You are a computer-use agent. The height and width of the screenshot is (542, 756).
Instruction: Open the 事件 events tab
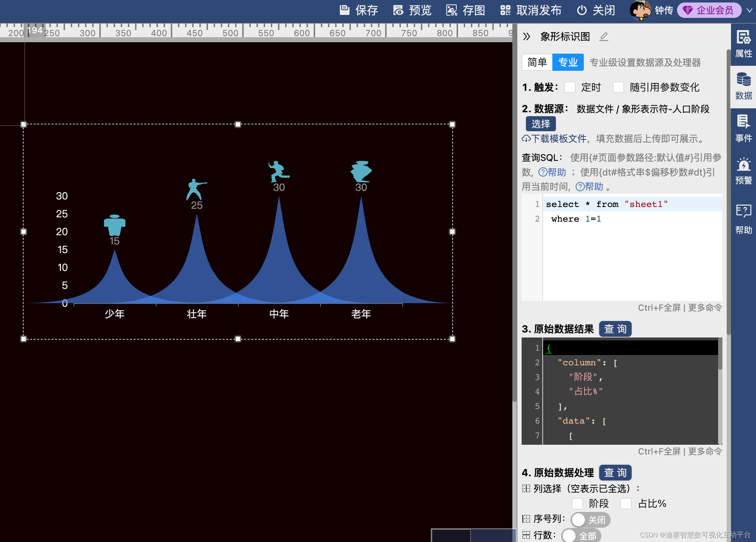point(743,129)
